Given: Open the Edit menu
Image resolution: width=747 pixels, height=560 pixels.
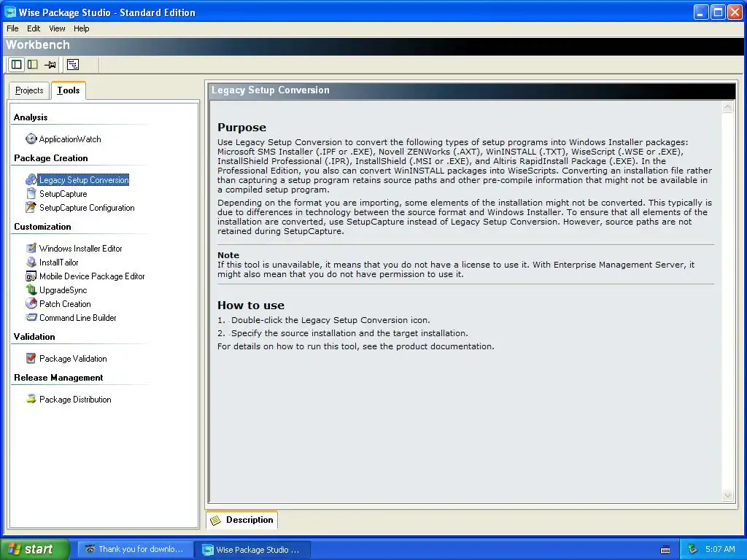Looking at the screenshot, I should (x=34, y=28).
